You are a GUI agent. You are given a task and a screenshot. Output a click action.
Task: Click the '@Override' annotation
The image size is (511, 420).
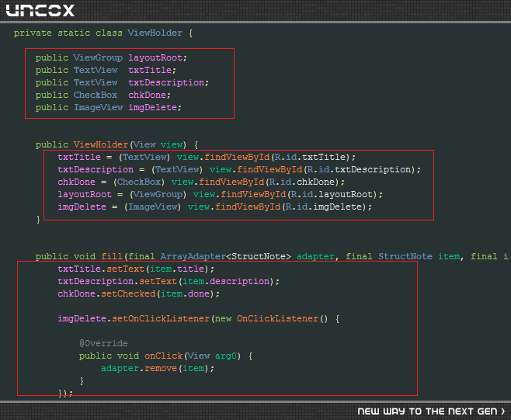103,343
